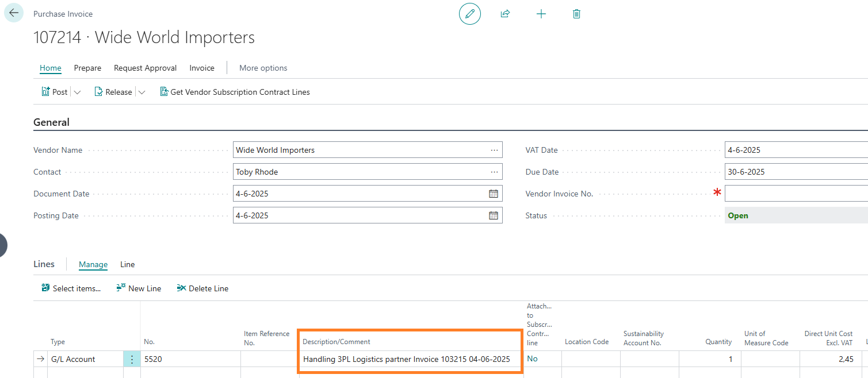The height and width of the screenshot is (378, 868).
Task: Click the Open status value
Action: click(x=738, y=215)
